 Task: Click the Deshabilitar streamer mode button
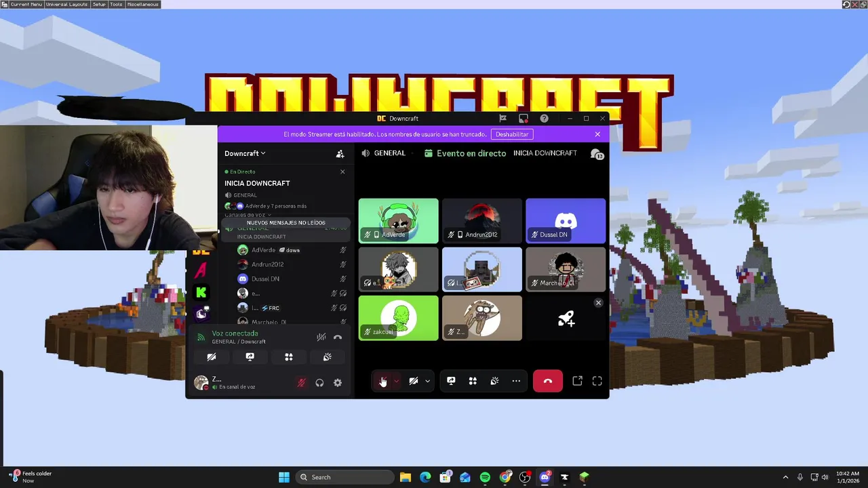(x=512, y=134)
